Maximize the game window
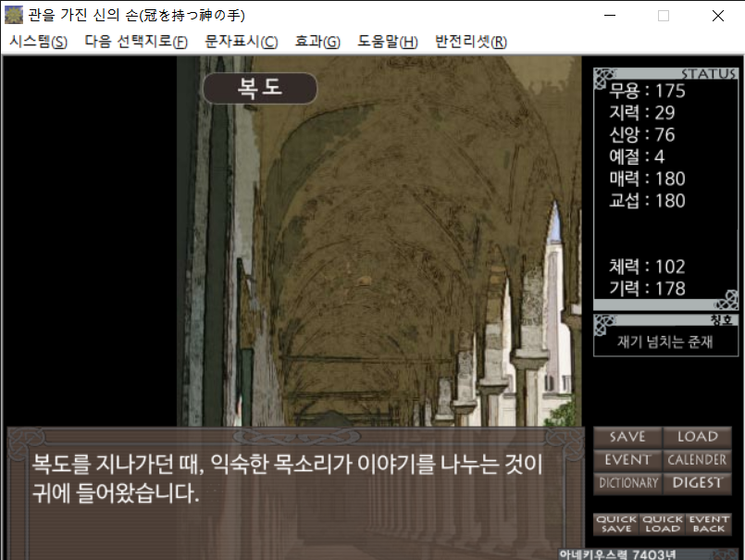 (664, 16)
